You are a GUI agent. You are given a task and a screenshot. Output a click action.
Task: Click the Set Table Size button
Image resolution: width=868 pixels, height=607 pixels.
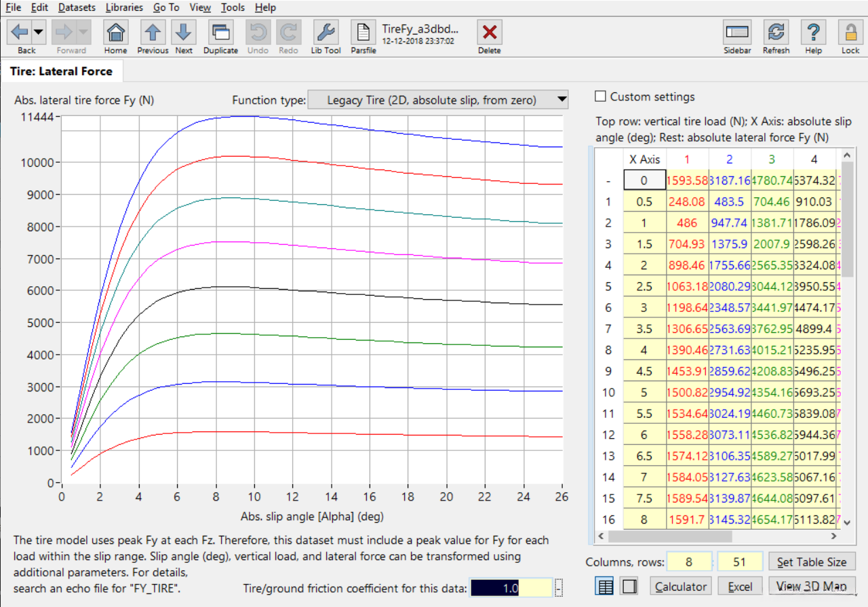(811, 562)
